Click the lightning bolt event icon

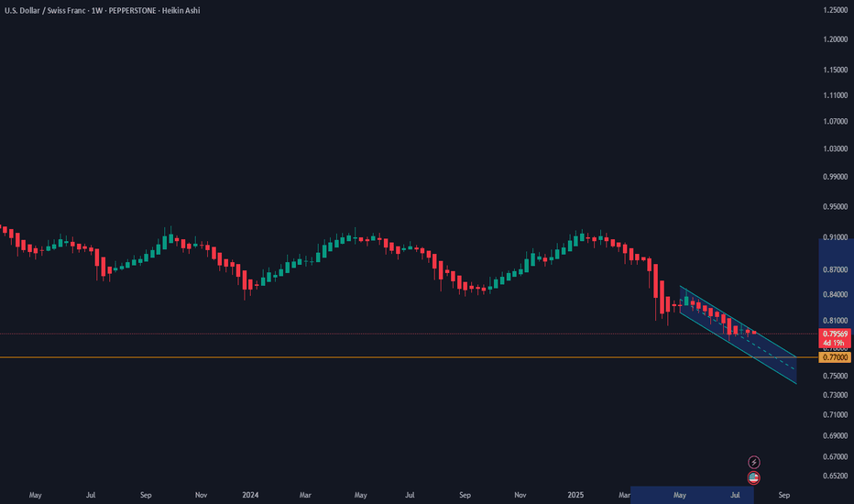pos(754,462)
